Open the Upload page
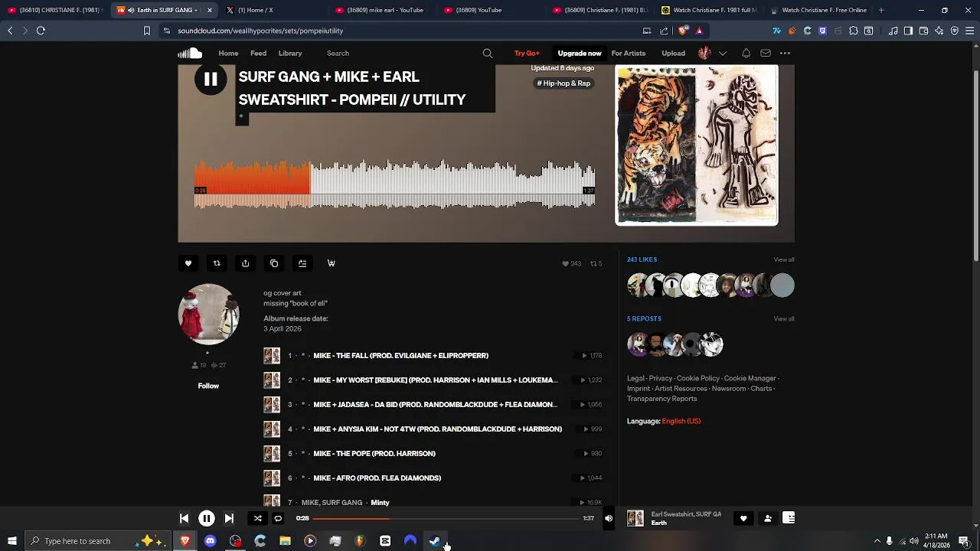The height and width of the screenshot is (551, 980). pyautogui.click(x=673, y=54)
